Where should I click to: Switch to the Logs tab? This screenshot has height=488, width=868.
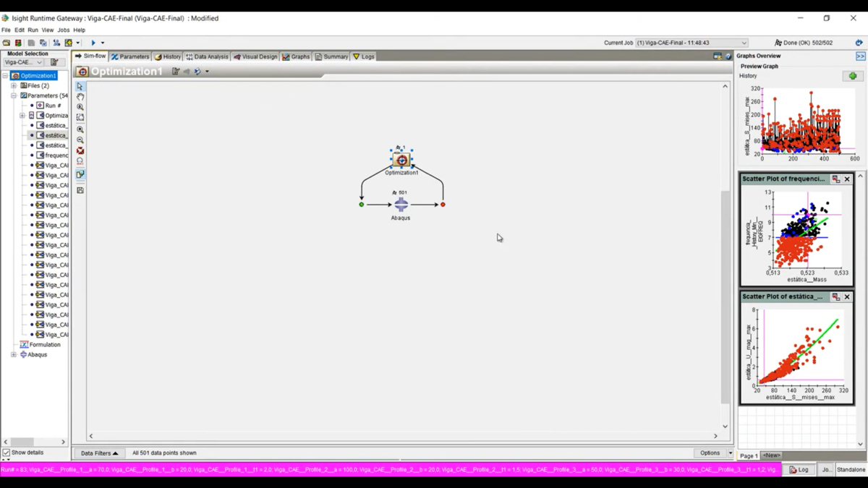[363, 56]
